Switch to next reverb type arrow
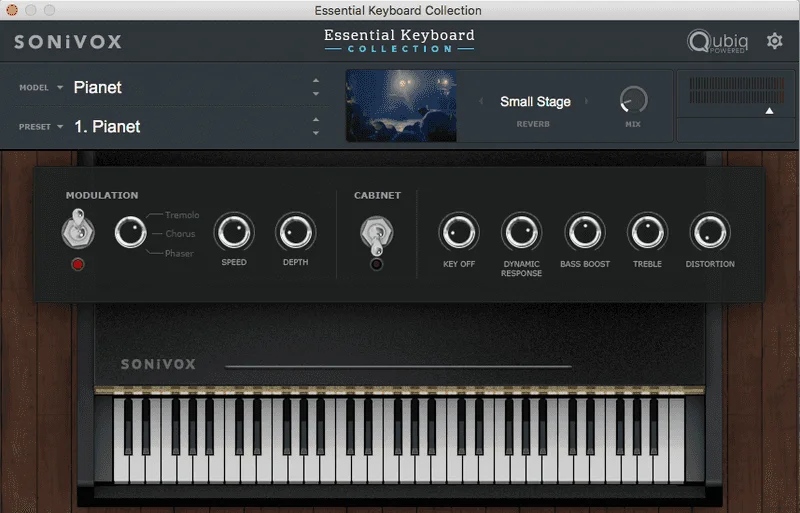Screen dimensions: 800x513 587,101
